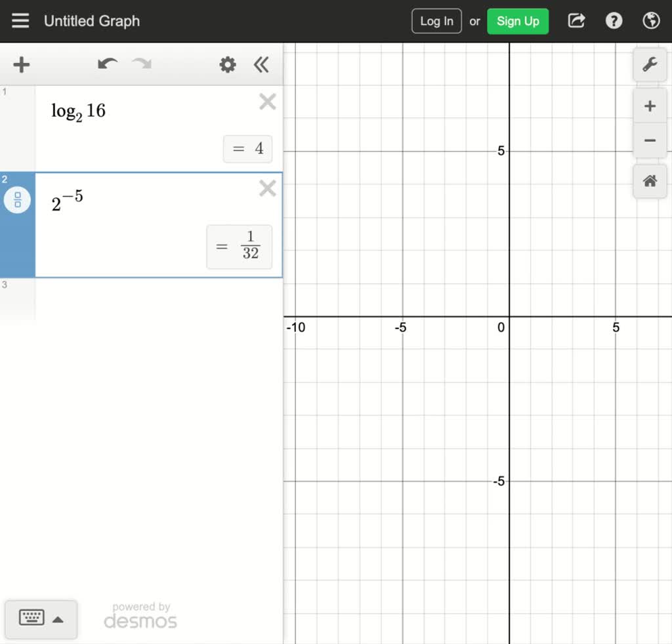
Task: Open the hamburger menu
Action: [x=20, y=21]
